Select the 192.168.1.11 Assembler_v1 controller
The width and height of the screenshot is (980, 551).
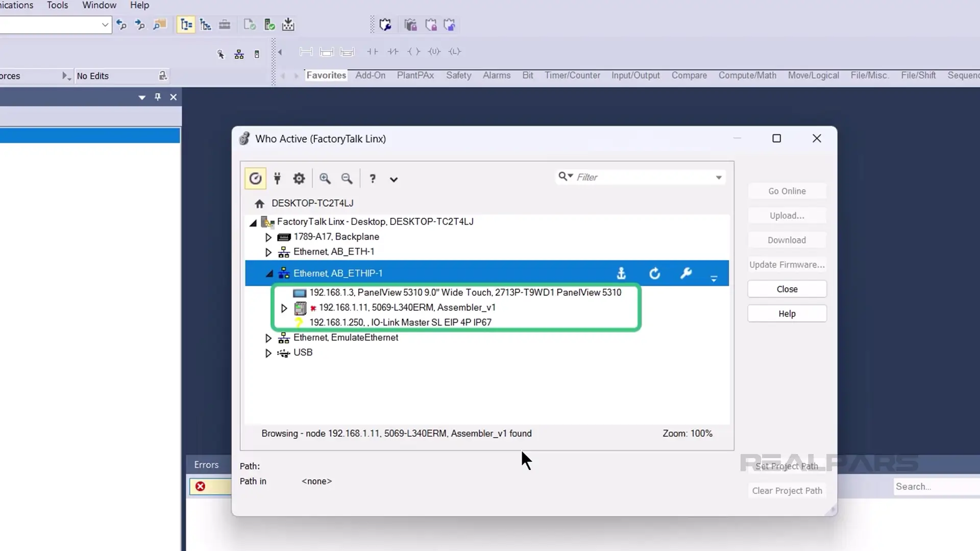point(407,307)
